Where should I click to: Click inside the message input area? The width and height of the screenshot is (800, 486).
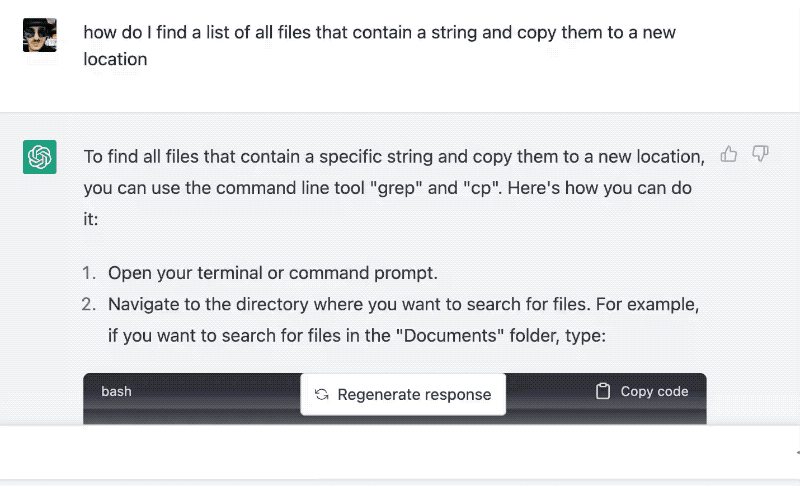coord(398,452)
